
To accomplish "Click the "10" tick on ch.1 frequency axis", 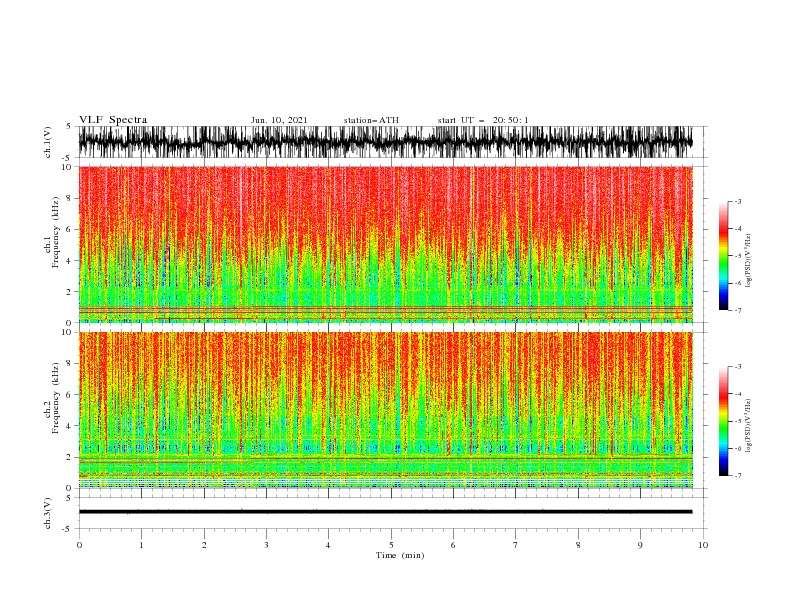I will tap(66, 167).
